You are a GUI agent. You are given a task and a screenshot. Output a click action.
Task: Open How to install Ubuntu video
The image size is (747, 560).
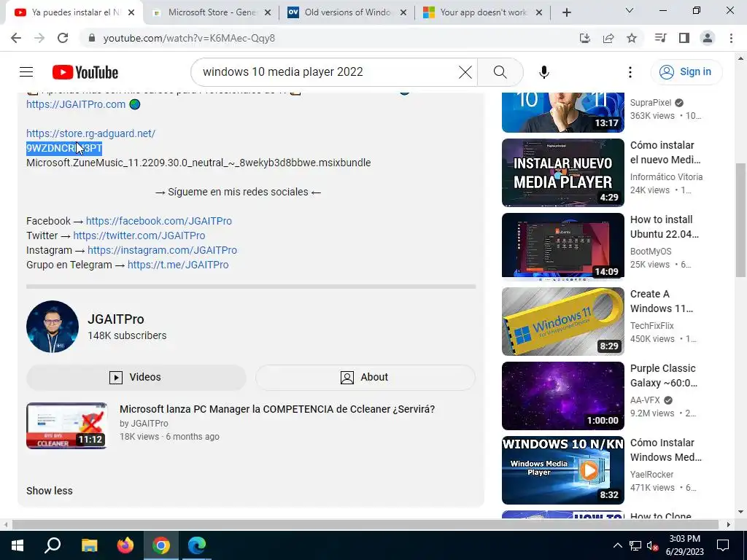point(562,246)
